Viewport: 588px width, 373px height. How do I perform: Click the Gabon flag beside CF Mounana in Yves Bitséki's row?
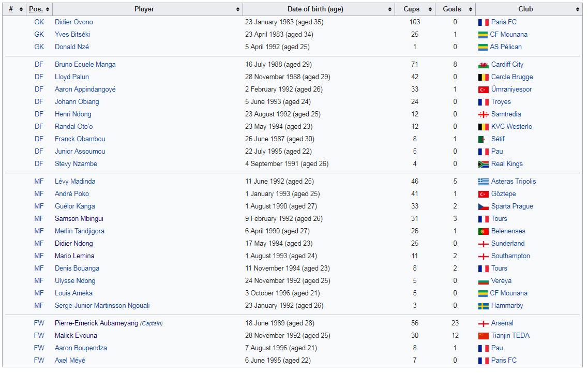coord(483,35)
